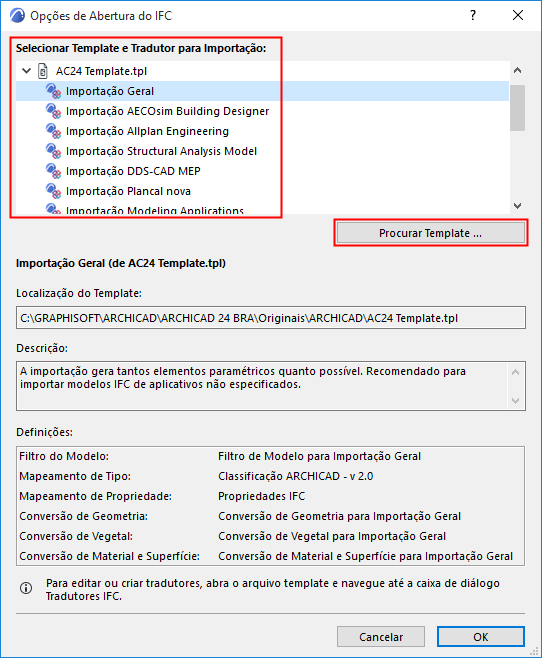Select the Importação DDS-CAD MEP translator

coord(133,171)
